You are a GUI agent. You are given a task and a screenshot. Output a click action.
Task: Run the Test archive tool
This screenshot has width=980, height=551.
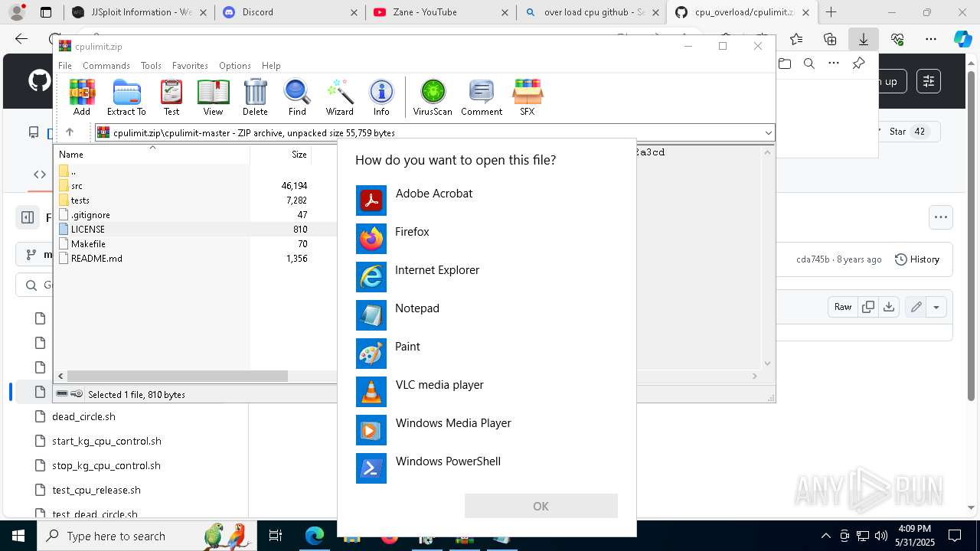click(171, 97)
